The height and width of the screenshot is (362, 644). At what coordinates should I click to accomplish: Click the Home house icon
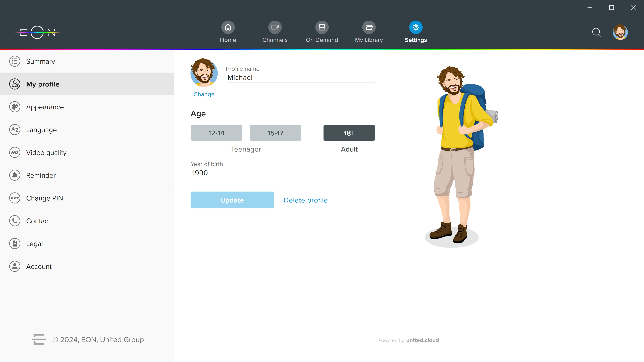228,27
